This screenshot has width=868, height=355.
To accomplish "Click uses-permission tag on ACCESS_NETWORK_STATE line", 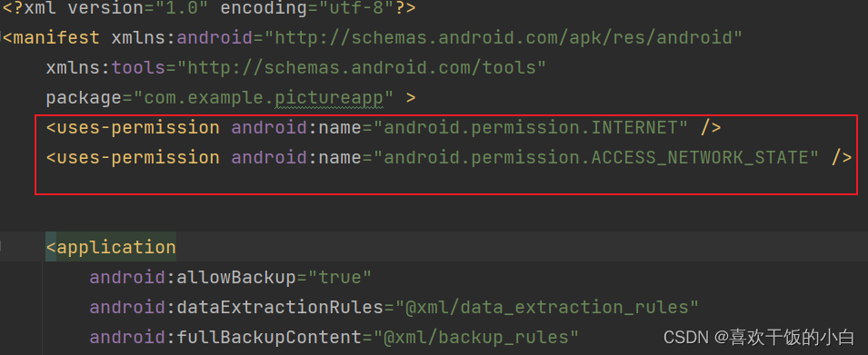I will click(x=133, y=158).
